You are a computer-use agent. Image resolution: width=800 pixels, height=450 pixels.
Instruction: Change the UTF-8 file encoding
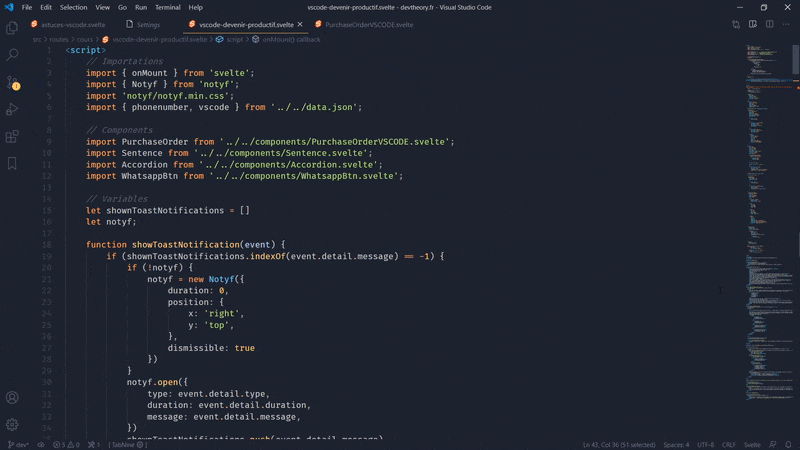[x=706, y=445]
